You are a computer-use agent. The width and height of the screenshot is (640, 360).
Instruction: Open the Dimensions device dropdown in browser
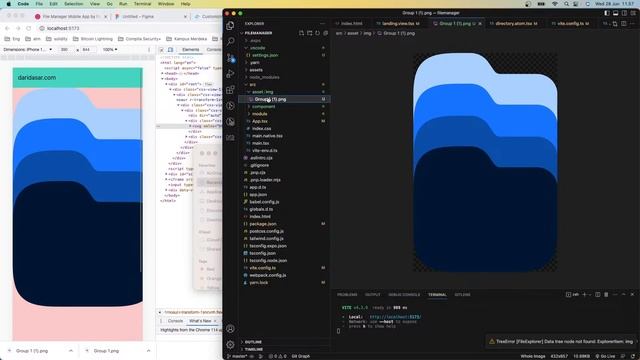[28, 49]
